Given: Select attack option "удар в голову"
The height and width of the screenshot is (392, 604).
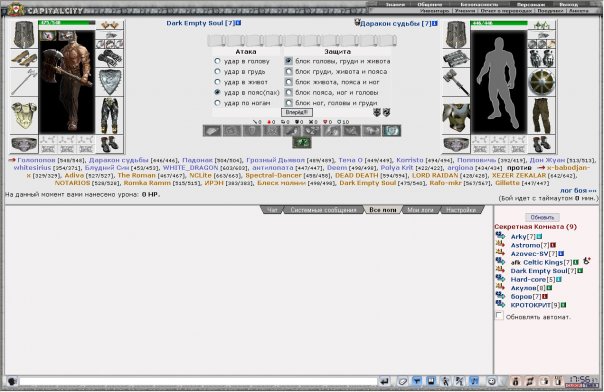Looking at the screenshot, I should [x=217, y=61].
